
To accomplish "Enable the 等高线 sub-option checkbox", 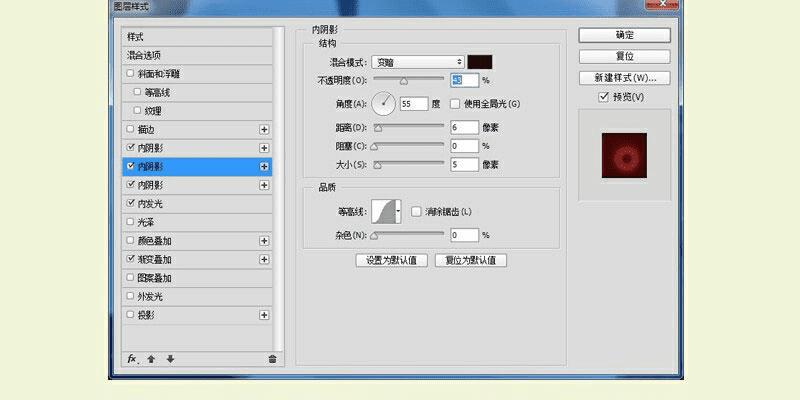I will pos(137,92).
